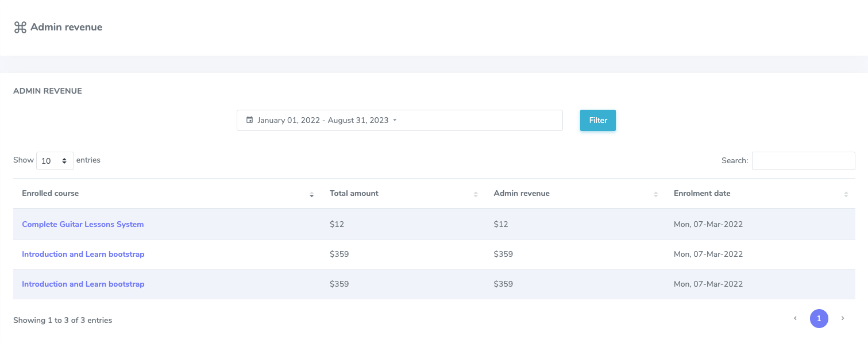Screen dimensions: 868x343
Task: Select page 1 in pagination
Action: pos(819,318)
